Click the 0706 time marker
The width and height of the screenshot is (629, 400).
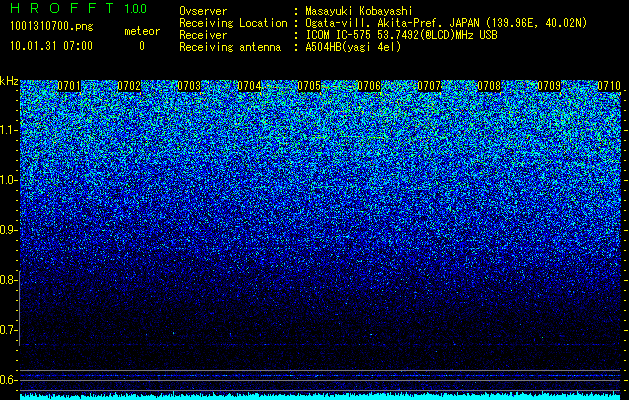click(369, 86)
